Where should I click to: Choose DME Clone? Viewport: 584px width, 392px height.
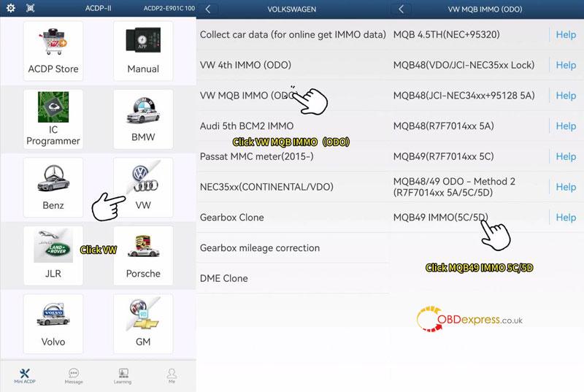point(293,278)
